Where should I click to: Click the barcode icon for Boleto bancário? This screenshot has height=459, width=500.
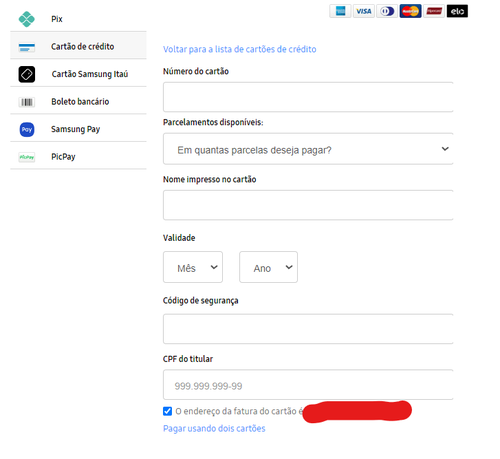click(27, 102)
